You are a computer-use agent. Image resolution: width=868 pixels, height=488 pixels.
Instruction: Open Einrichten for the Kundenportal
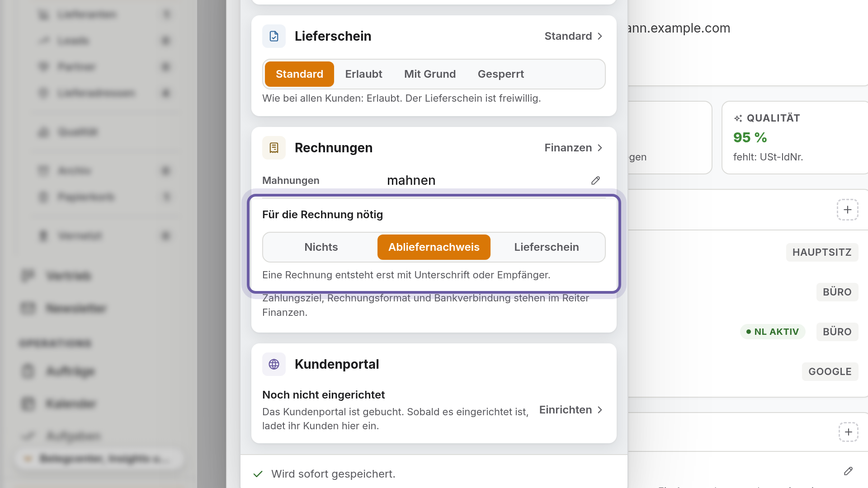pyautogui.click(x=571, y=410)
